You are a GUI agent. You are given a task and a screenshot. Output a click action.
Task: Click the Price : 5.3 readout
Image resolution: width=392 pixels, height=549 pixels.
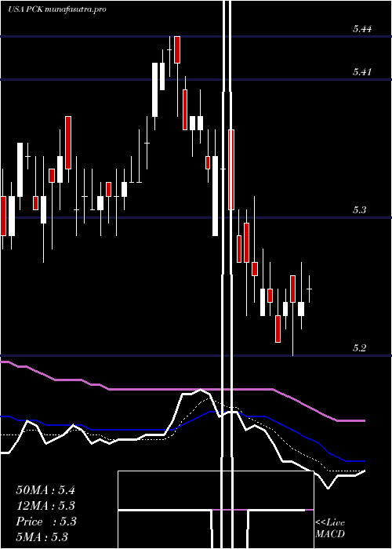coord(46,522)
